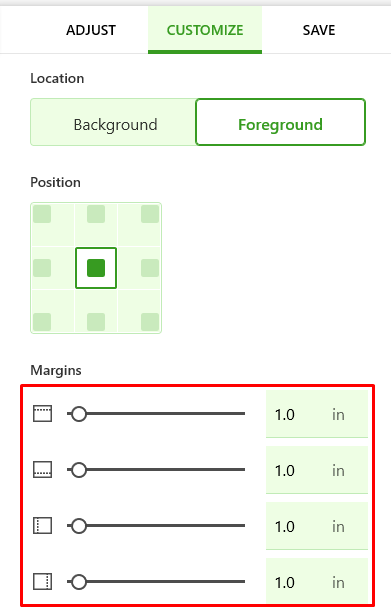Click the bottom margin icon
Screen dimensions: 391x613
42,470
